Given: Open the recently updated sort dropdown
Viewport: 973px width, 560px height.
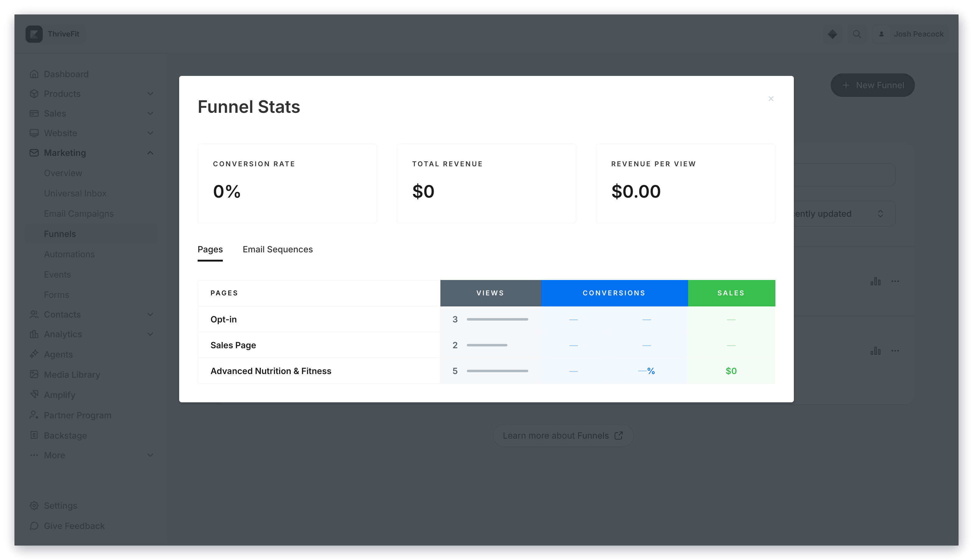Looking at the screenshot, I should click(x=844, y=214).
